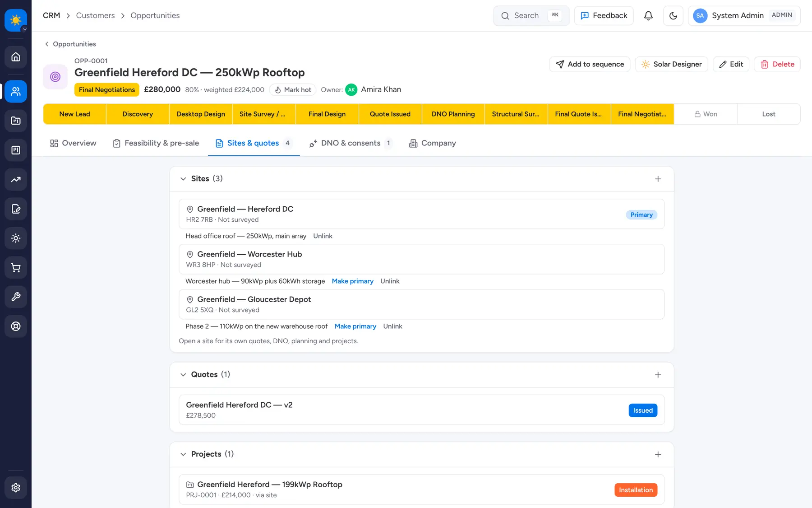Open the folder icon in the sidebar

click(x=16, y=121)
